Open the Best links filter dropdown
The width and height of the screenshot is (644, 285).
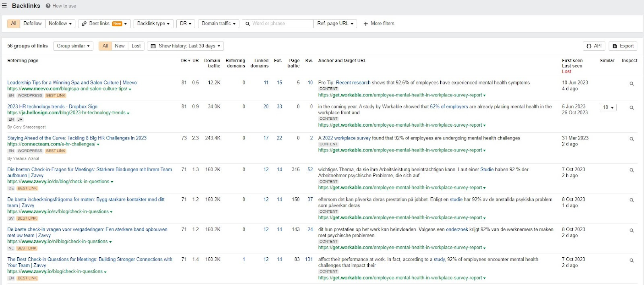click(104, 24)
